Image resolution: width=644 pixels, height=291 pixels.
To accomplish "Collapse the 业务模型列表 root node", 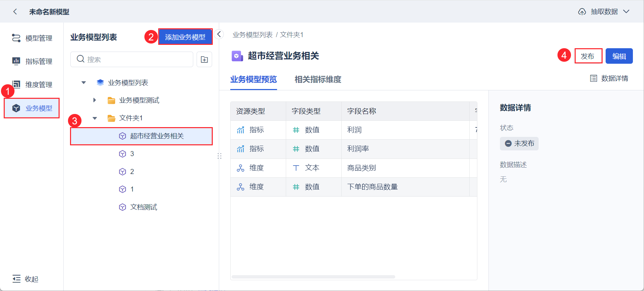I will click(84, 83).
